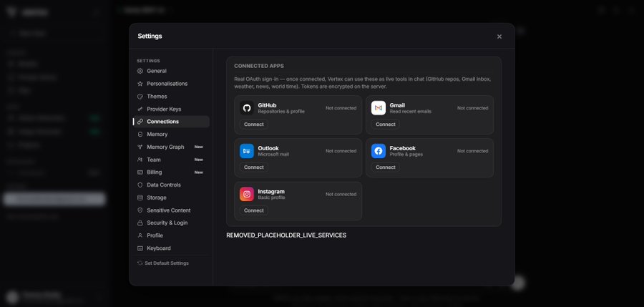644x307 pixels.
Task: Open Security & Login settings
Action: point(171,223)
